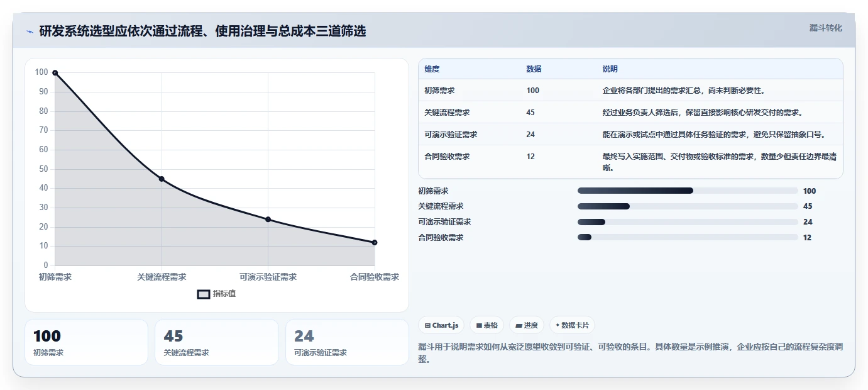Select the 初筛需求 data point on chart
This screenshot has width=868, height=390.
pos(55,73)
